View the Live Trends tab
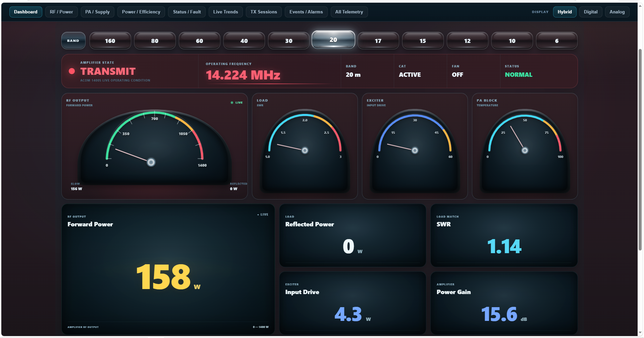This screenshot has width=644, height=338. 225,12
